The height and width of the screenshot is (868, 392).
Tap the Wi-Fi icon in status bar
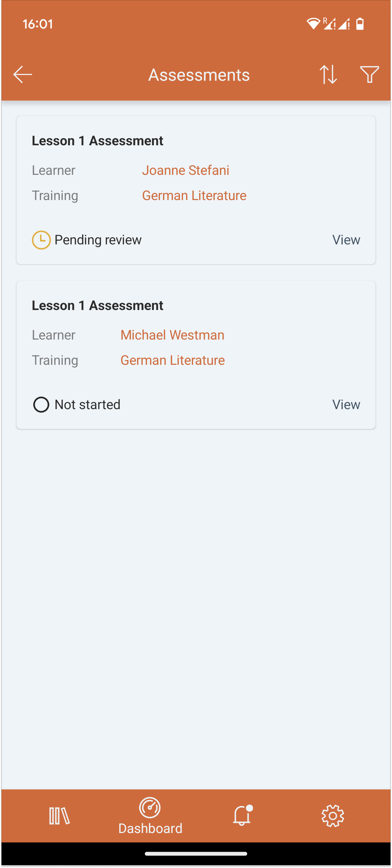[x=313, y=24]
